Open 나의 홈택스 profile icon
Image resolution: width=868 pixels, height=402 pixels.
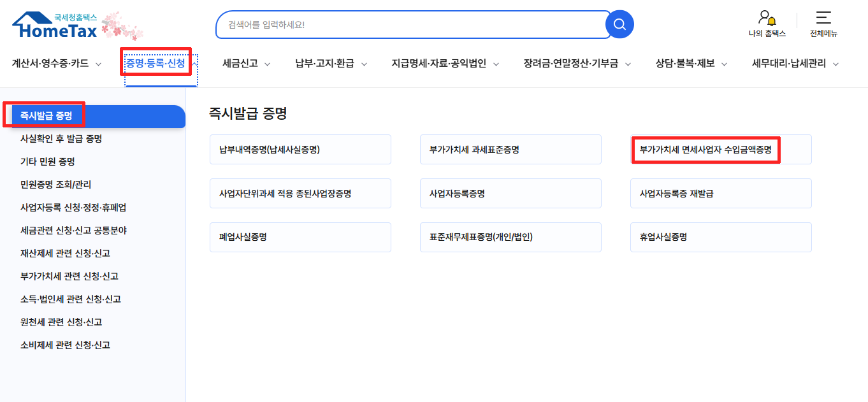tap(767, 18)
